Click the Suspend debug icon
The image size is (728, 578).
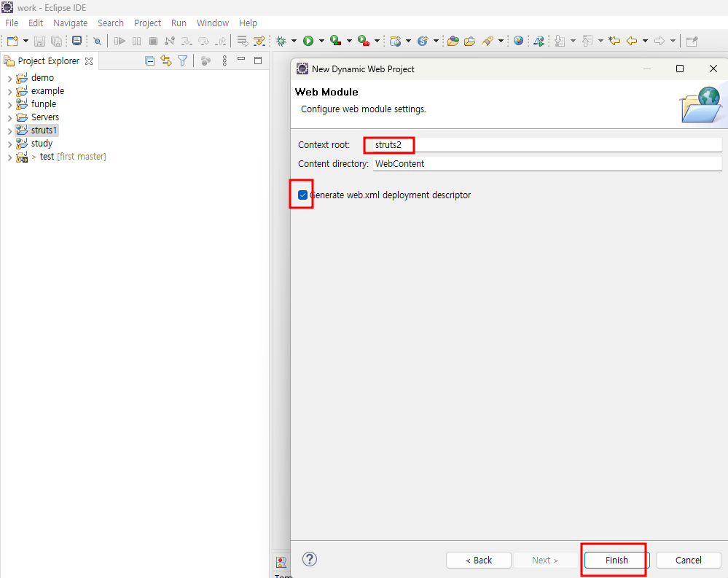click(136, 41)
